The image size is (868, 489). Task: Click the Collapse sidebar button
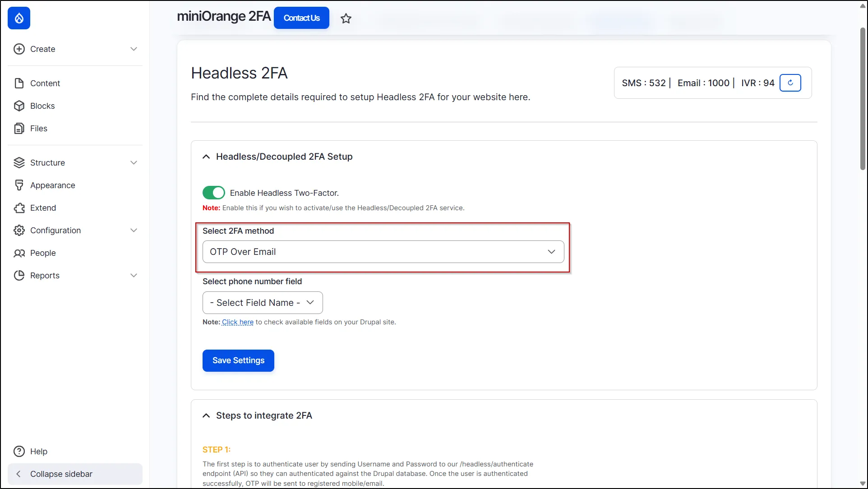click(75, 474)
